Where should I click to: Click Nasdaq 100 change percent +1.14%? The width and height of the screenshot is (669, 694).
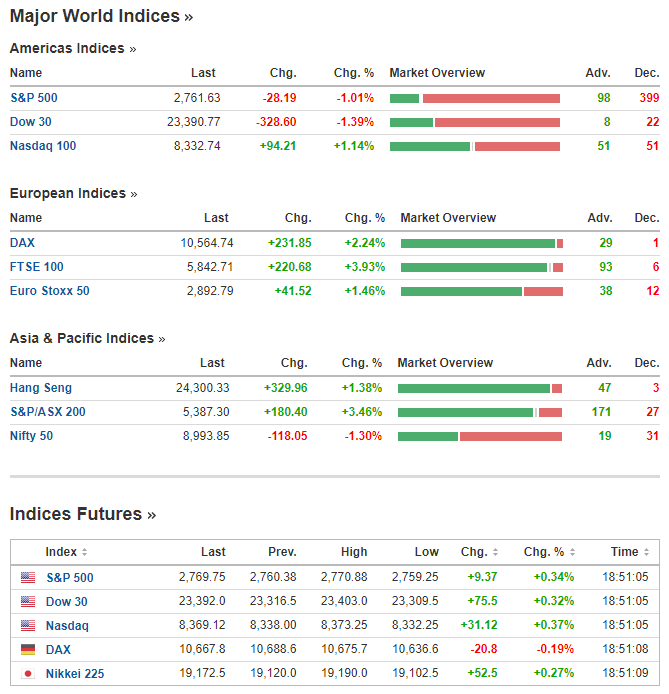pos(354,146)
